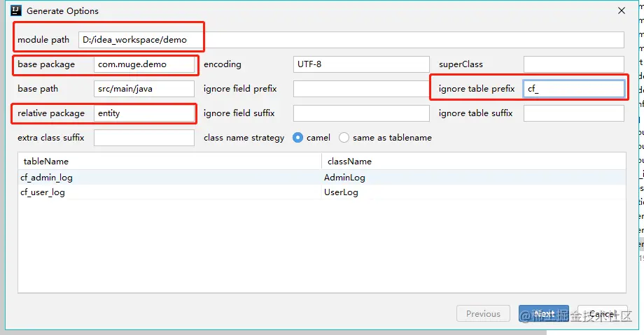Click the className column header
Screen dimensions: 644x335
pyautogui.click(x=474, y=162)
